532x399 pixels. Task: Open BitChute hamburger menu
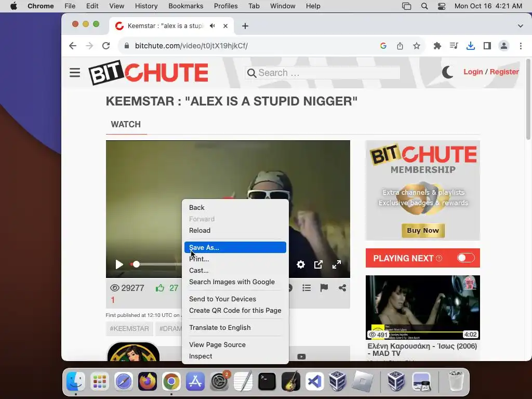click(x=75, y=72)
